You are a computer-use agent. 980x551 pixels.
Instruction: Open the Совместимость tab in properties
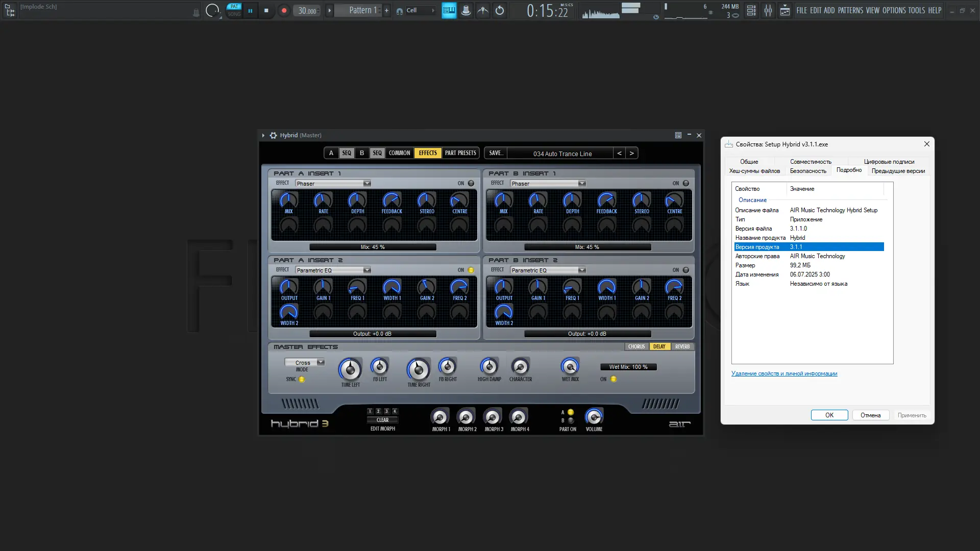[x=811, y=162]
